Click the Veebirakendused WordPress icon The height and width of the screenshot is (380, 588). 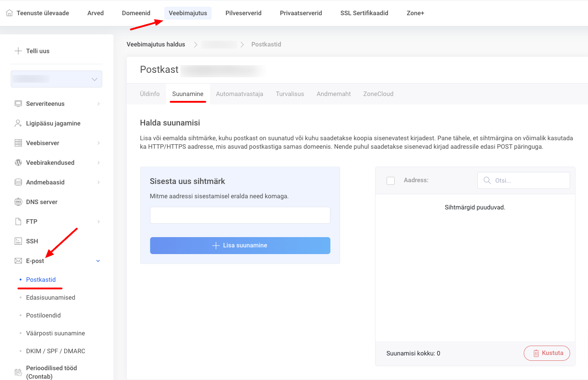(18, 163)
